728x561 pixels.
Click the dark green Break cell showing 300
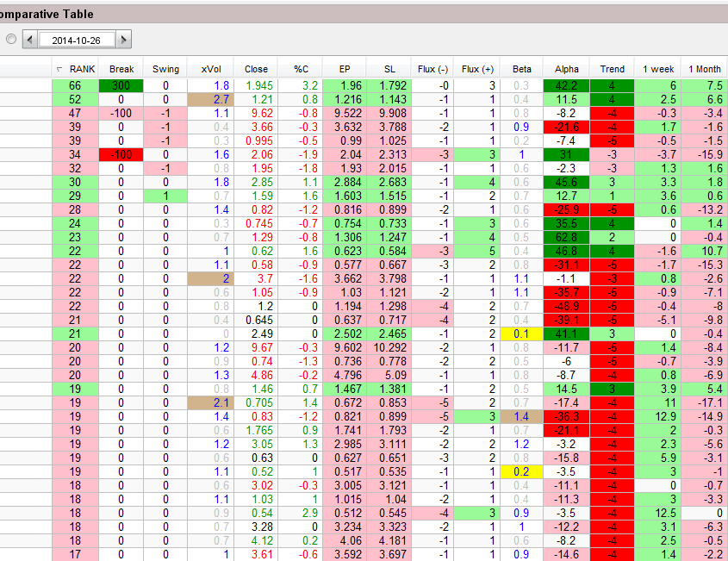tap(121, 85)
